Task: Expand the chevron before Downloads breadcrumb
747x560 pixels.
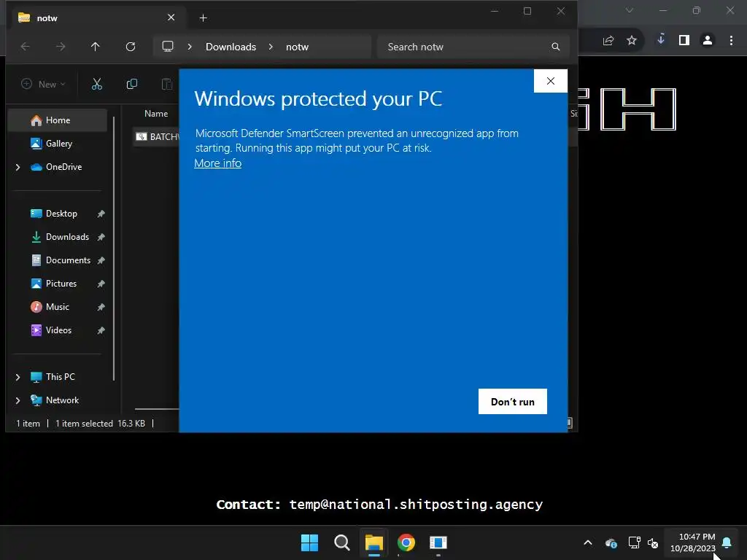Action: click(190, 47)
